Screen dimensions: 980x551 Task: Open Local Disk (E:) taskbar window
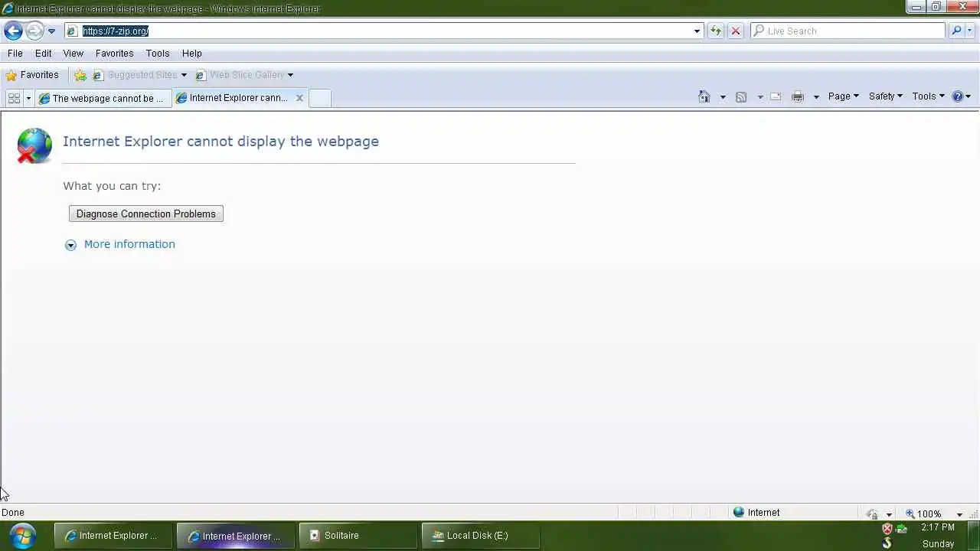point(481,536)
